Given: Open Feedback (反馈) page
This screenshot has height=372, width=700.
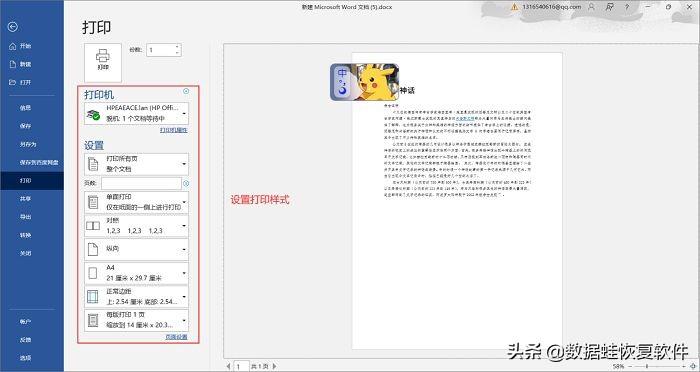Looking at the screenshot, I should point(32,340).
